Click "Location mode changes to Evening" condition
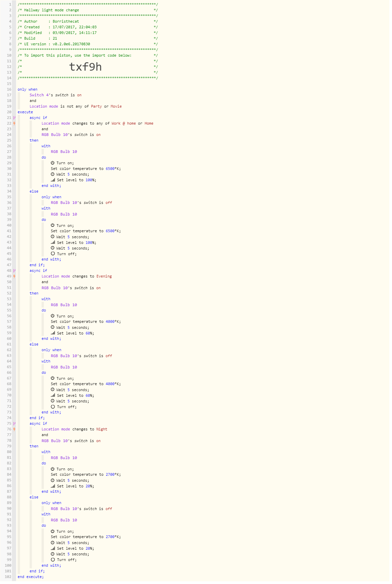 77,276
